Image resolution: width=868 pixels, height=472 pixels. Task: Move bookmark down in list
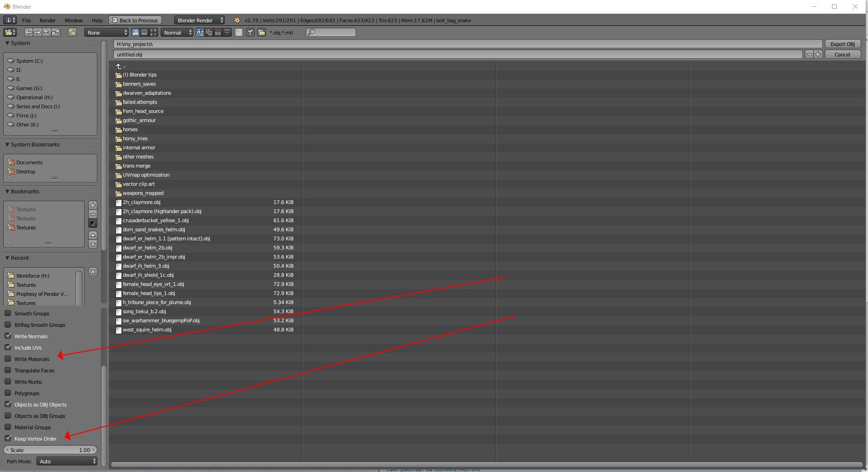[93, 244]
